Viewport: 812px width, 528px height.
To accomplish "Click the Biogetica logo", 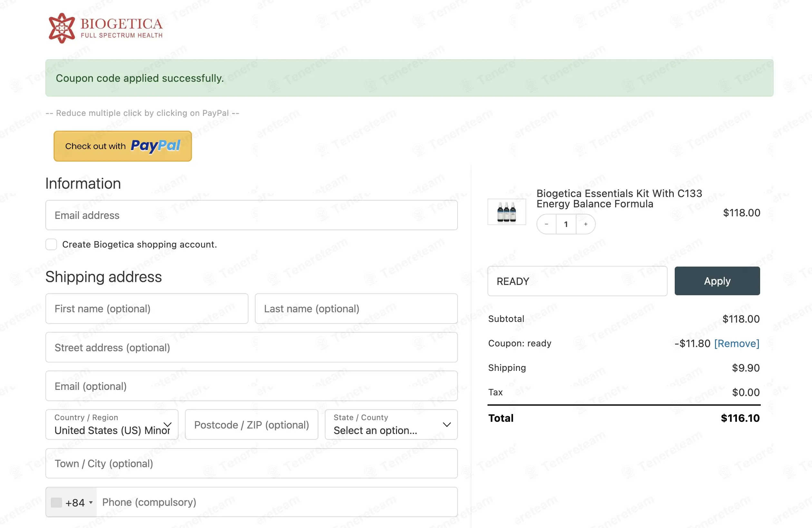I will [105, 28].
